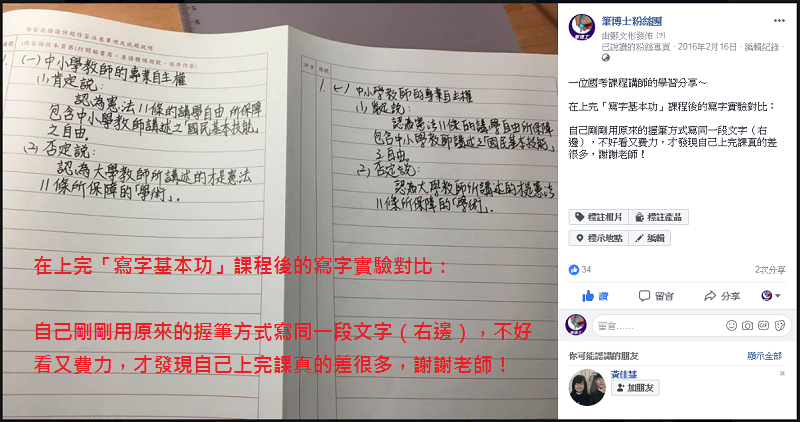Image resolution: width=800 pixels, height=422 pixels.
Task: Click the 標註產品 tag product button
Action: tap(658, 217)
